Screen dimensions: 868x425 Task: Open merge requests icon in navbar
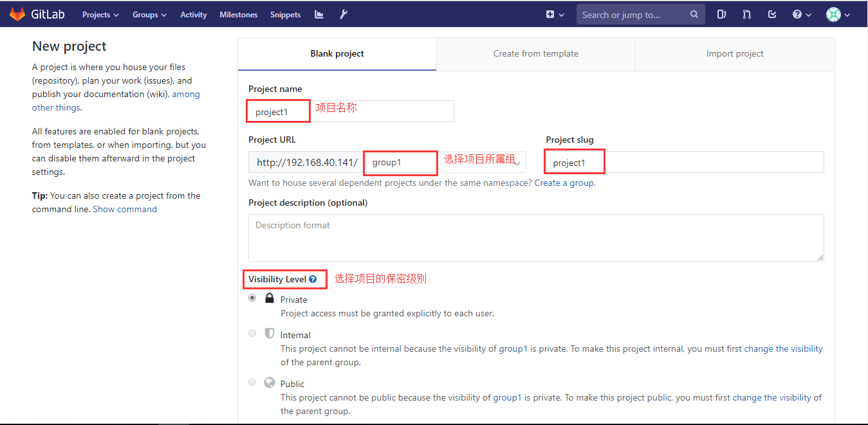coord(746,14)
